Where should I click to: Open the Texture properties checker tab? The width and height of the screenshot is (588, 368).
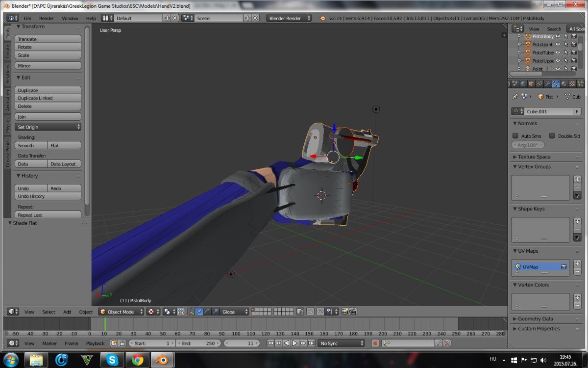point(572,84)
